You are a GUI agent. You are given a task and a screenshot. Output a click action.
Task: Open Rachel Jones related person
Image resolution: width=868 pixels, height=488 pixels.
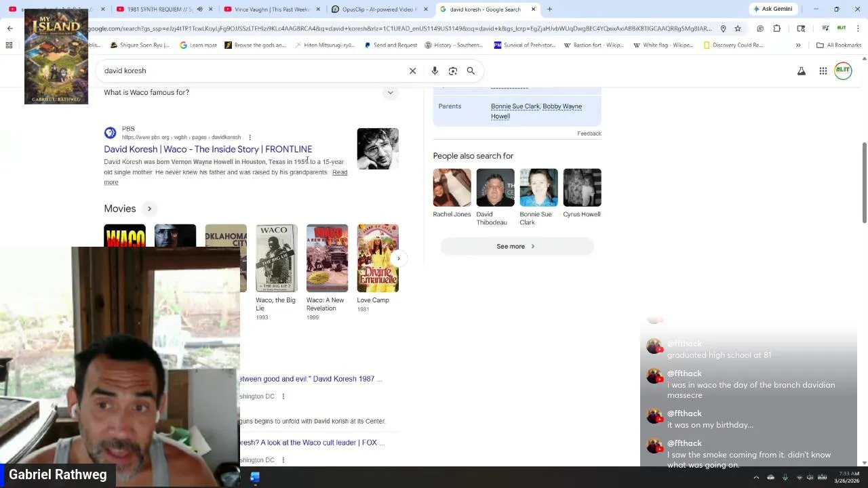(452, 193)
